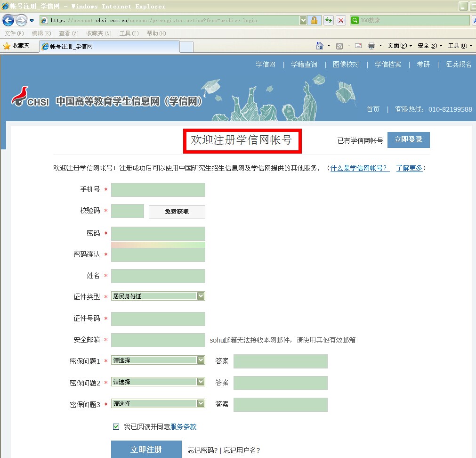
Task: Select the 帐号注册_学信网 browser tab
Action: coord(109,47)
